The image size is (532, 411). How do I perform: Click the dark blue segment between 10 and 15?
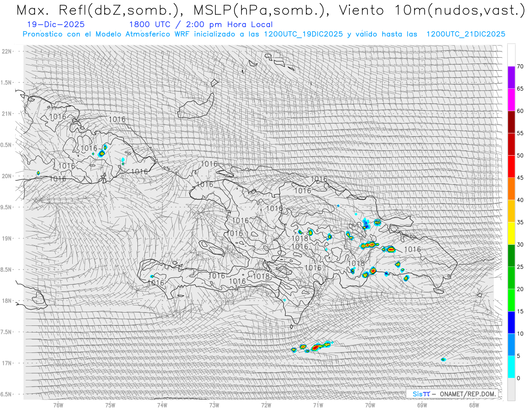[511, 322]
